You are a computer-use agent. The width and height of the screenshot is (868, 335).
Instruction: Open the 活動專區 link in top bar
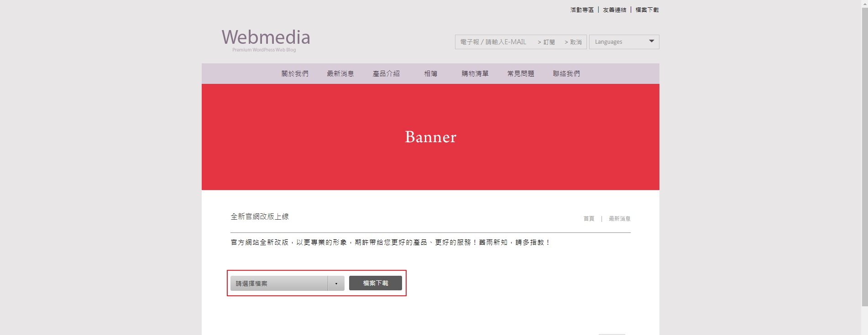[582, 10]
